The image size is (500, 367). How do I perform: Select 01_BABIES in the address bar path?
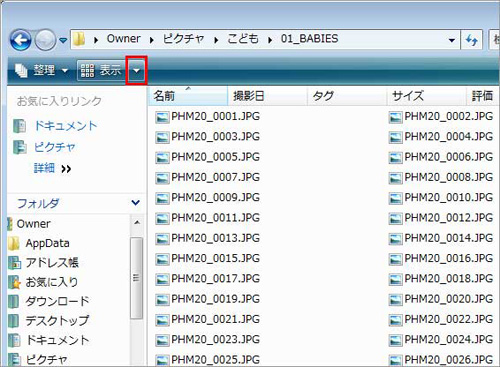pos(309,39)
